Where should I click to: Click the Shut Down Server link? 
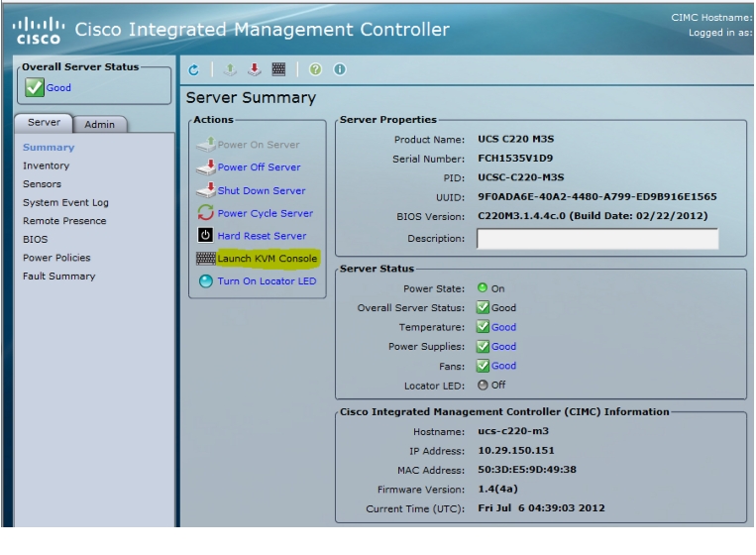point(262,190)
